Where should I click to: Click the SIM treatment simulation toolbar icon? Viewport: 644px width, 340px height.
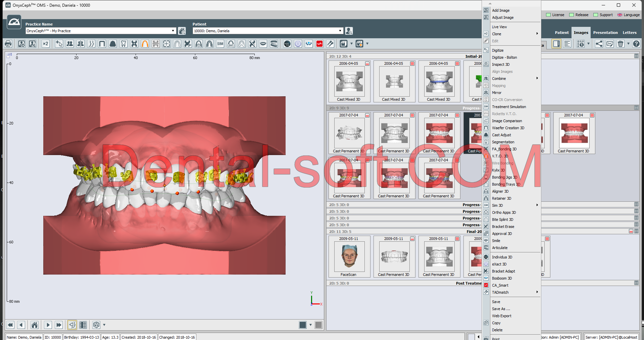click(x=220, y=44)
